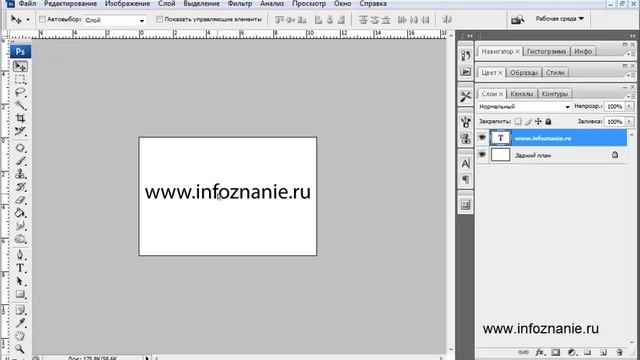
Task: Open the Paragraph panel icon
Action: click(x=466, y=180)
